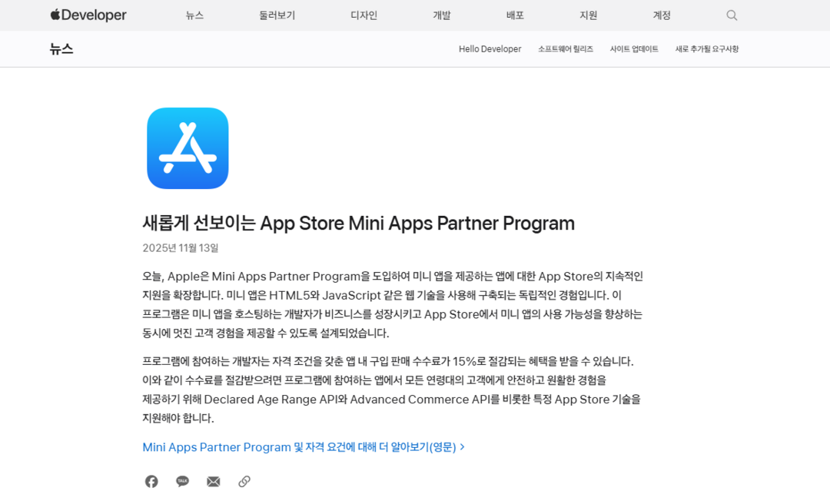
Task: Share the article via KakaoTalk icon
Action: (182, 482)
